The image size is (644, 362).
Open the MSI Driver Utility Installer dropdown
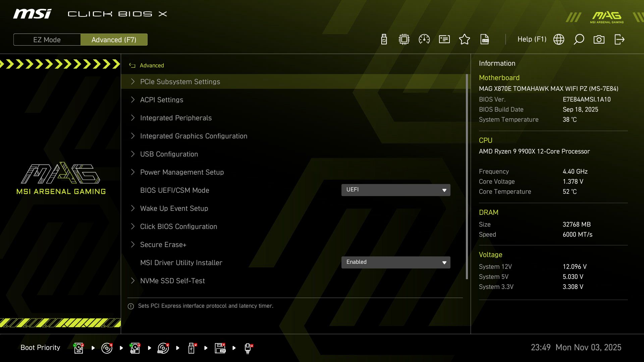396,262
